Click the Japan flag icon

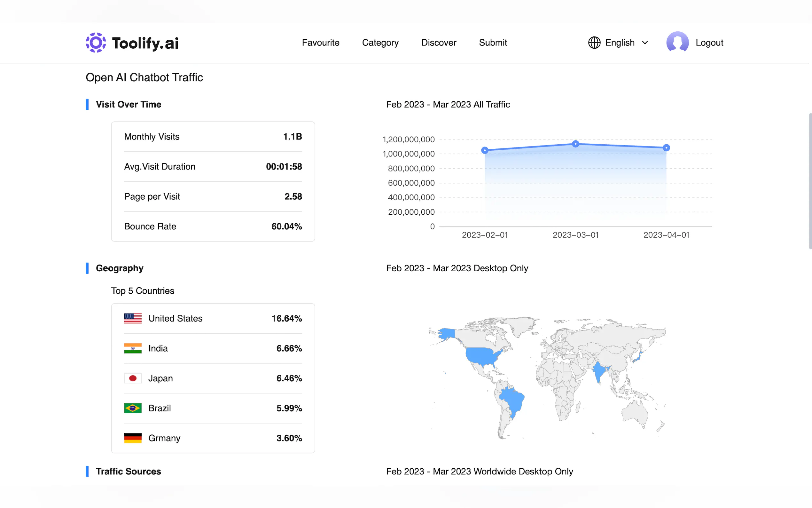tap(133, 378)
